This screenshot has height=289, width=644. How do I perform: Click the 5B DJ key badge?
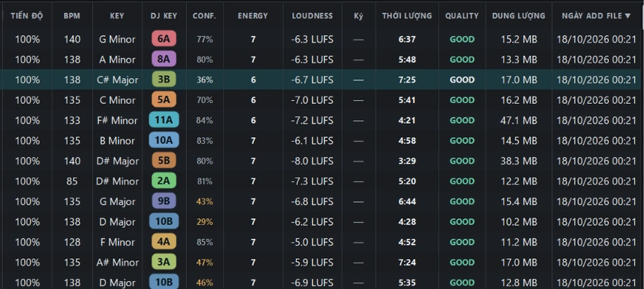click(x=164, y=160)
